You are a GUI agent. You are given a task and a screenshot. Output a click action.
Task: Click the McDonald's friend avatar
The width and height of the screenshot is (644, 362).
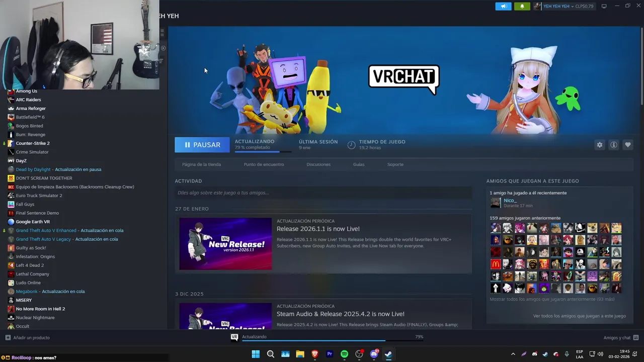(x=496, y=264)
